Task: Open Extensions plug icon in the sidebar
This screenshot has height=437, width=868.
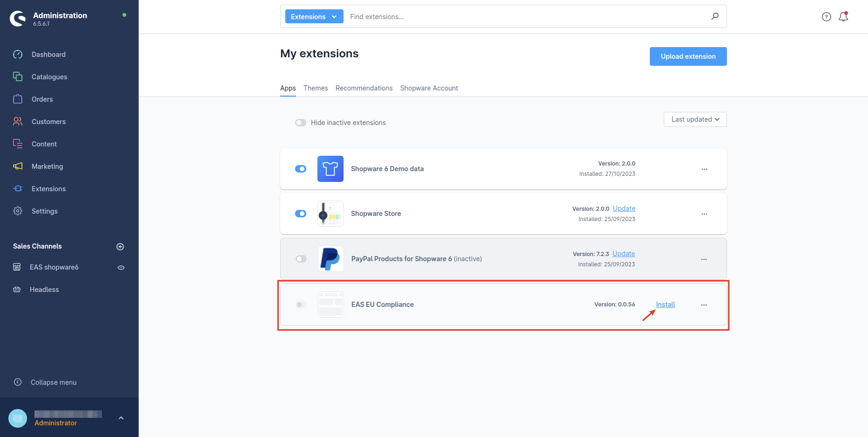Action: click(x=18, y=188)
